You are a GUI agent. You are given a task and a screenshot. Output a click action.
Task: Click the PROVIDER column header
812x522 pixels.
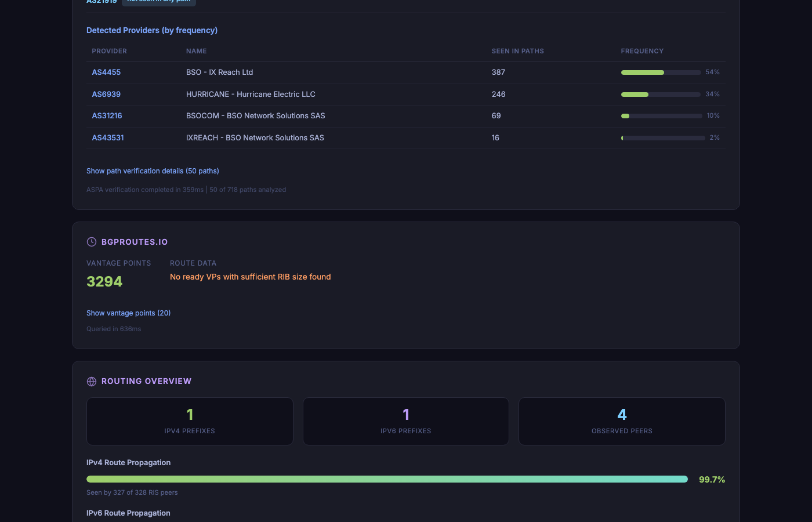[x=109, y=51]
